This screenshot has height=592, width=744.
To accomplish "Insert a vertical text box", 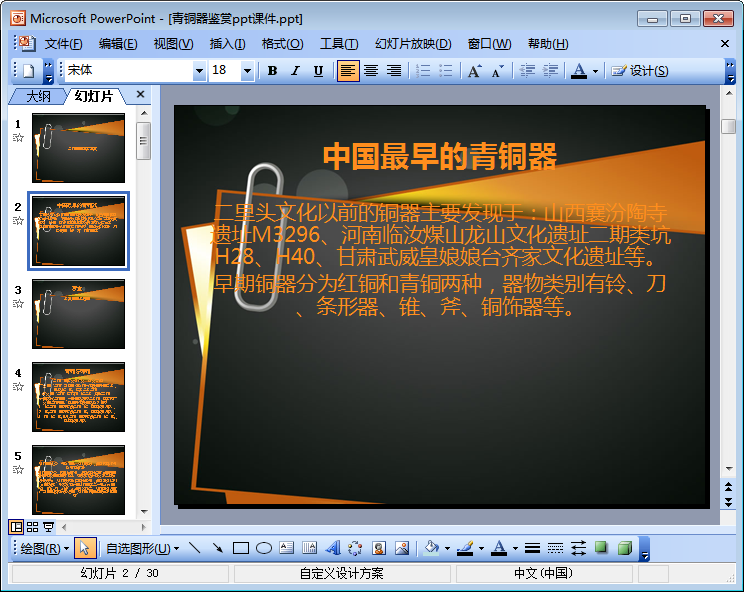I will click(309, 548).
